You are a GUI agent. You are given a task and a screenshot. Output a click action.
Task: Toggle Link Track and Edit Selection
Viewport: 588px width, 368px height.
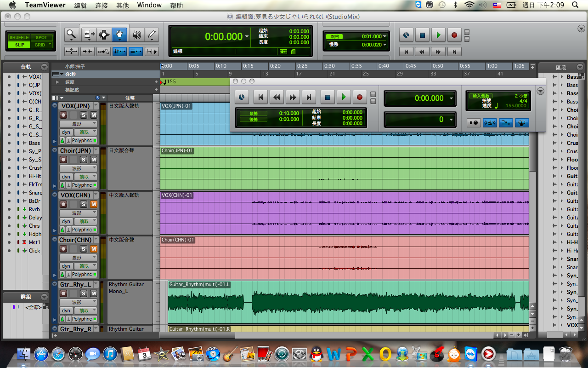[x=136, y=52]
